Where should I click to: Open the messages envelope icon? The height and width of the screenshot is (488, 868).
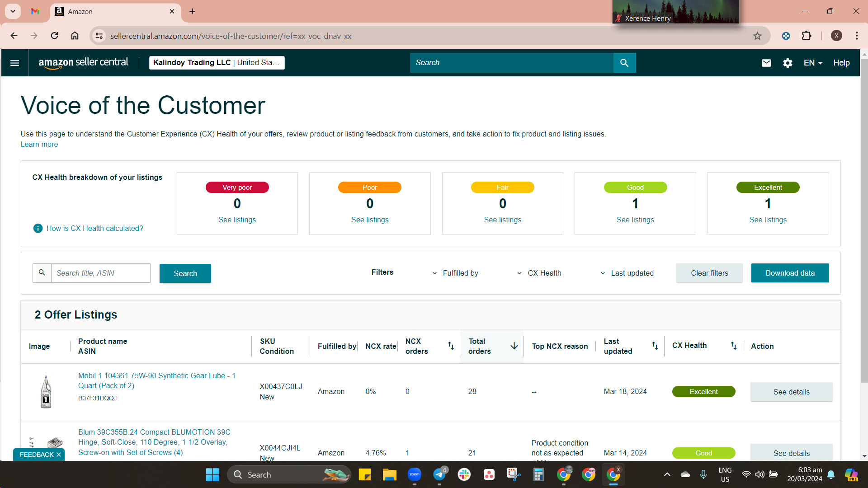click(766, 63)
